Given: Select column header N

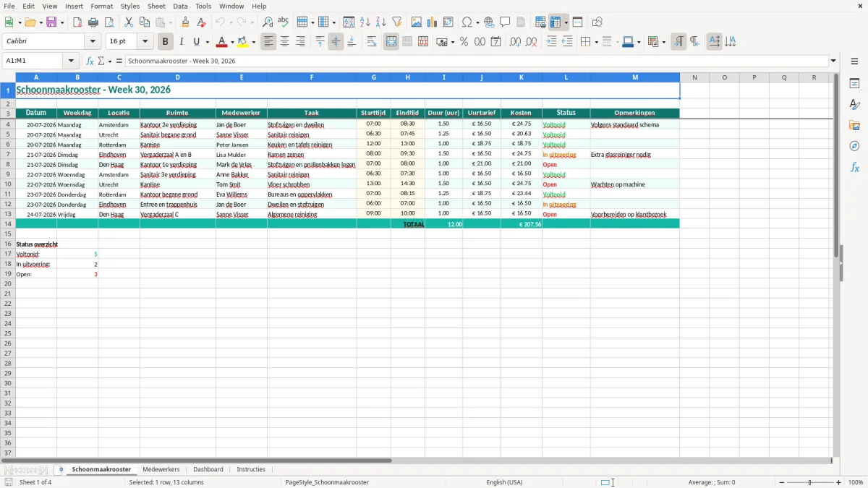Looking at the screenshot, I should (x=694, y=77).
